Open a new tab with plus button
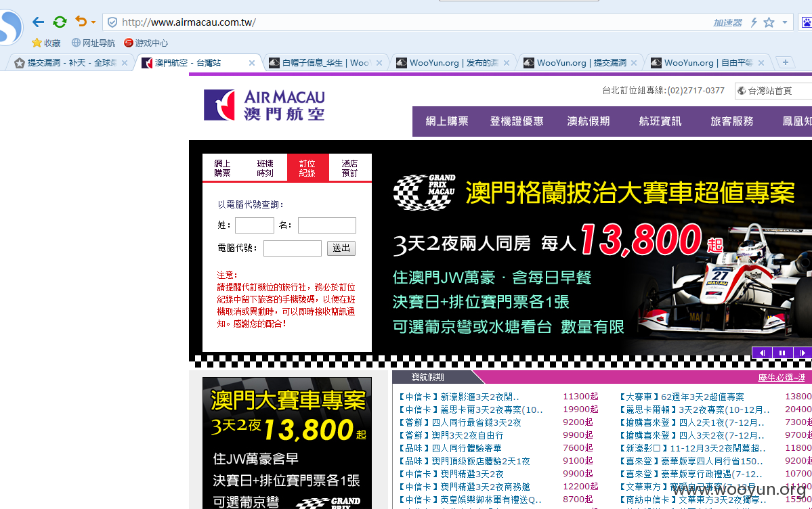This screenshot has width=812, height=509. click(785, 62)
